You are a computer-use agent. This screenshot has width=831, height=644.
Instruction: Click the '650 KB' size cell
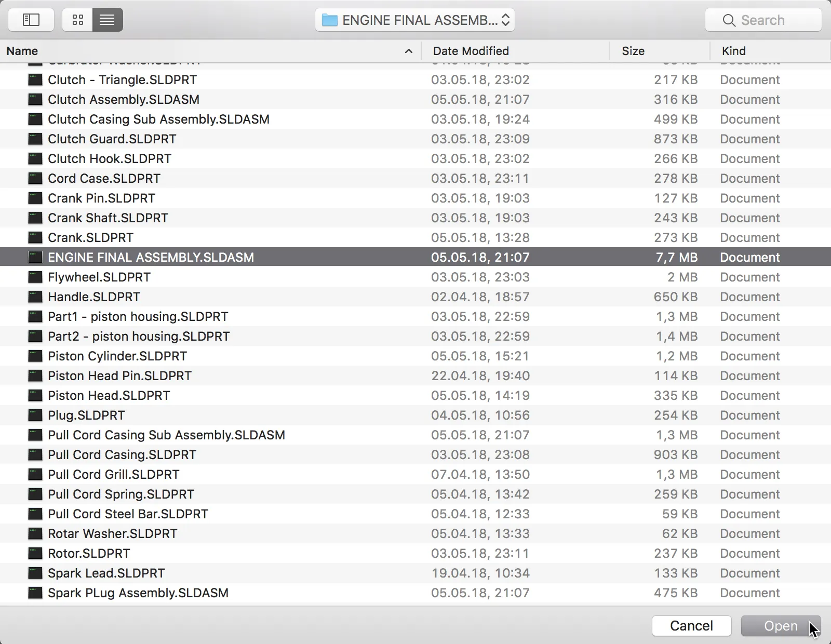click(x=676, y=297)
